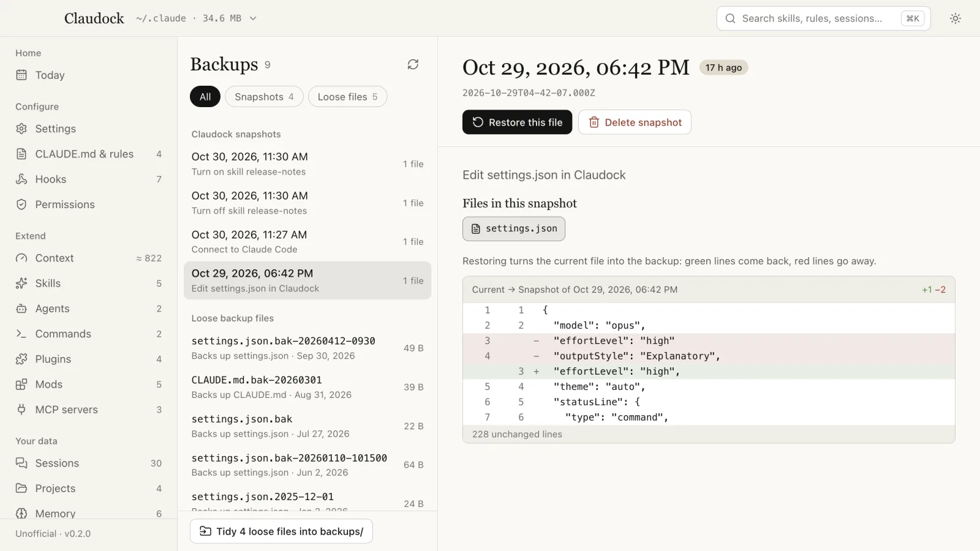Open snapshot Turn on skill release-notes
Screen dimensions: 980x551
tap(307, 164)
